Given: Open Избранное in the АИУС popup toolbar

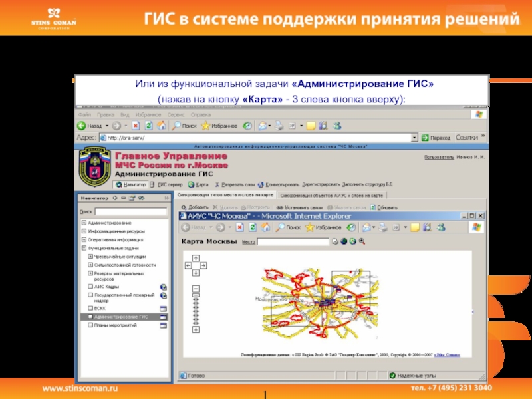Looking at the screenshot, I should coord(323,227).
